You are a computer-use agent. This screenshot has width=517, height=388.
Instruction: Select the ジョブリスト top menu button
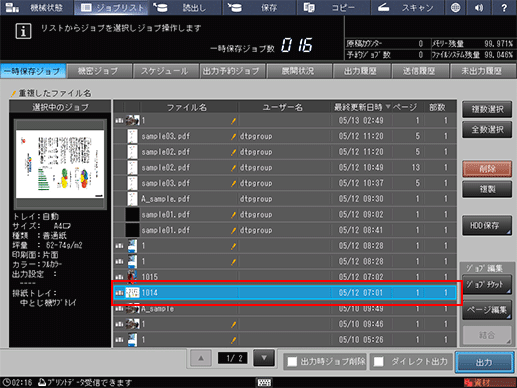point(111,7)
